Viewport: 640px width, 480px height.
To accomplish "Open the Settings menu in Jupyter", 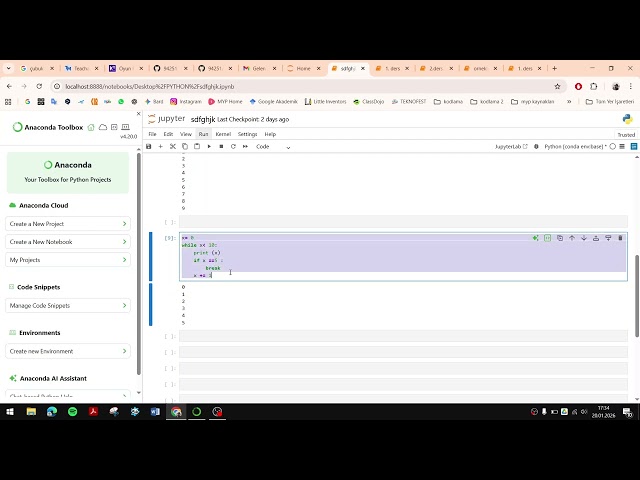I will click(x=247, y=134).
